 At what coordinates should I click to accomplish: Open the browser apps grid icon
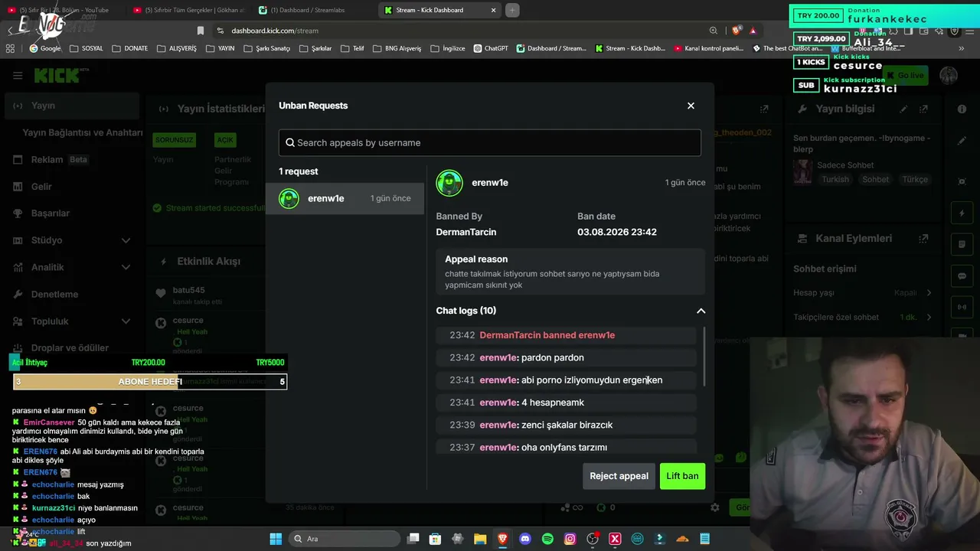point(10,48)
